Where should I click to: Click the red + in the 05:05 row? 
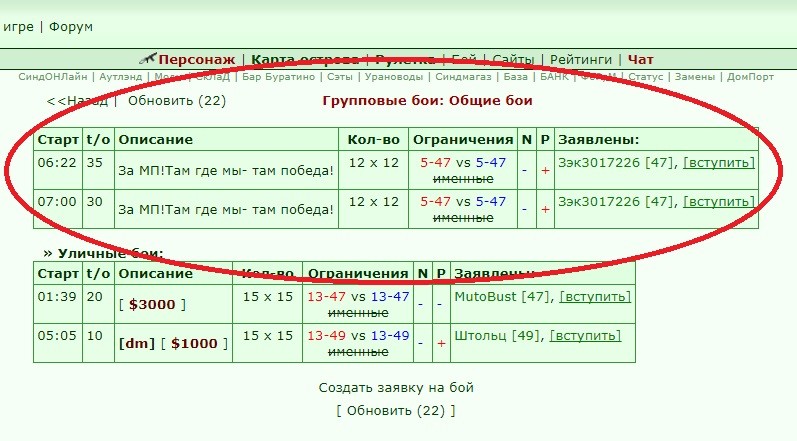(x=441, y=344)
